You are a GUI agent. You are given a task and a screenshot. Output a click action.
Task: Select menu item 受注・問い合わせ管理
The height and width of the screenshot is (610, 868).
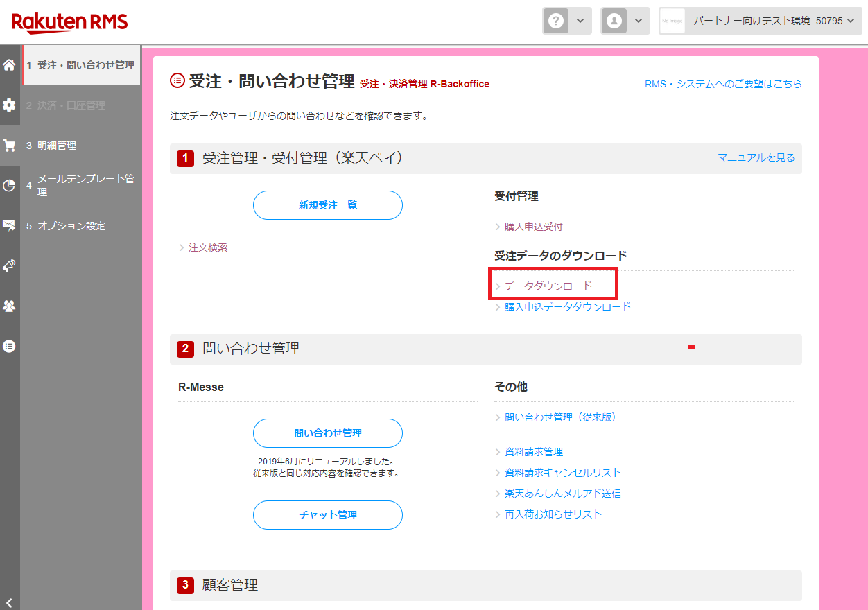coord(81,65)
